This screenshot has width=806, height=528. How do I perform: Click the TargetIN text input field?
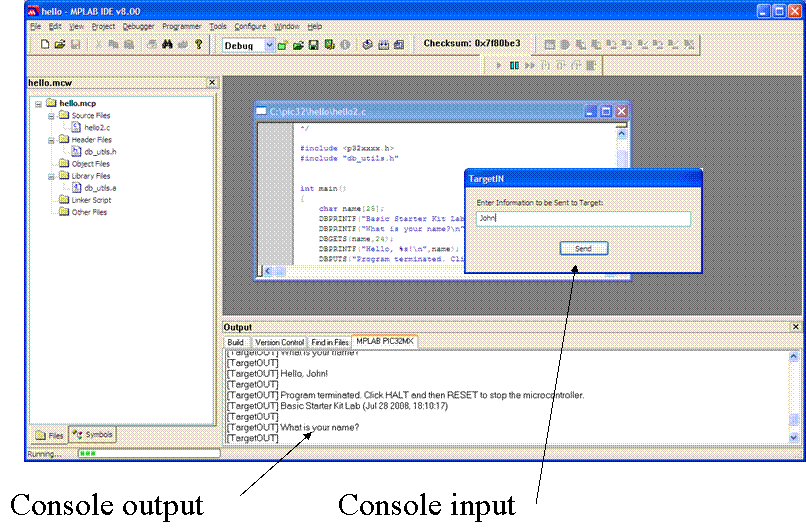pos(583,219)
